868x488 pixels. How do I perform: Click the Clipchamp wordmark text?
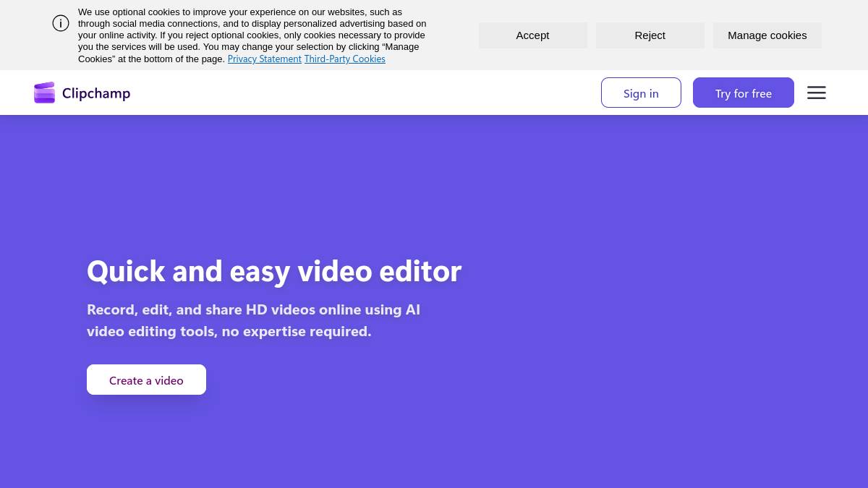pos(96,93)
